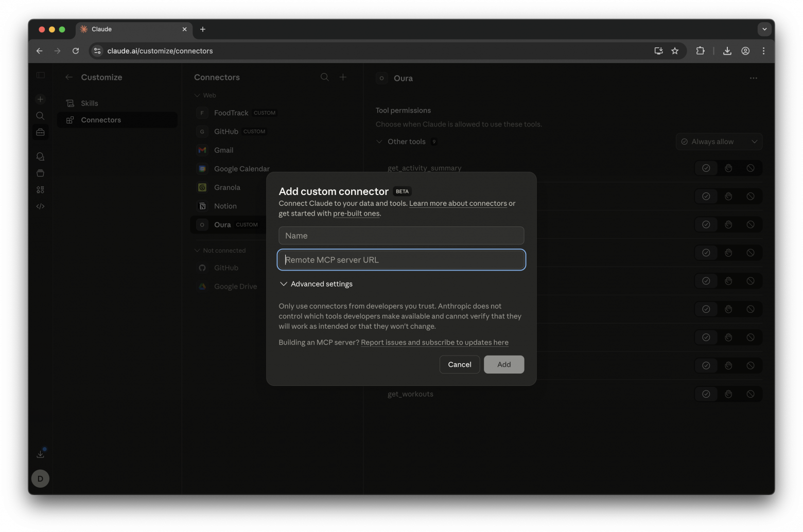Screen dimensions: 803x532
Task: Click the reload page icon
Action: [x=76, y=51]
